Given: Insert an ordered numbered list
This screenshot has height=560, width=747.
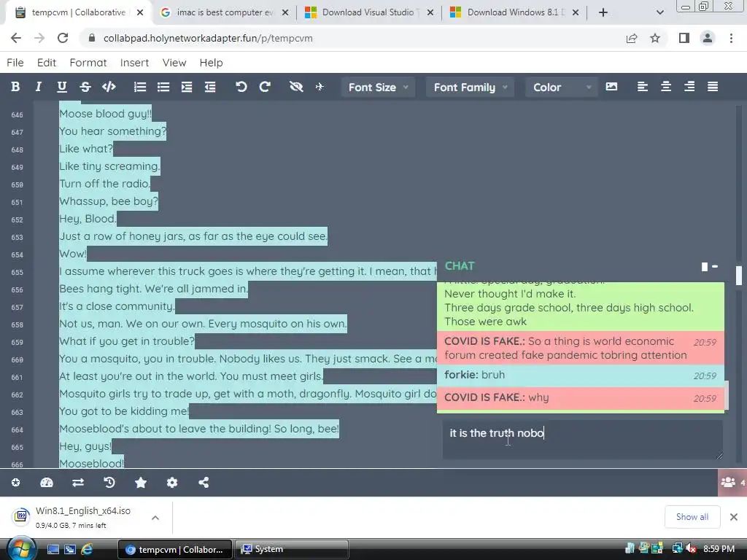Looking at the screenshot, I should 140,87.
